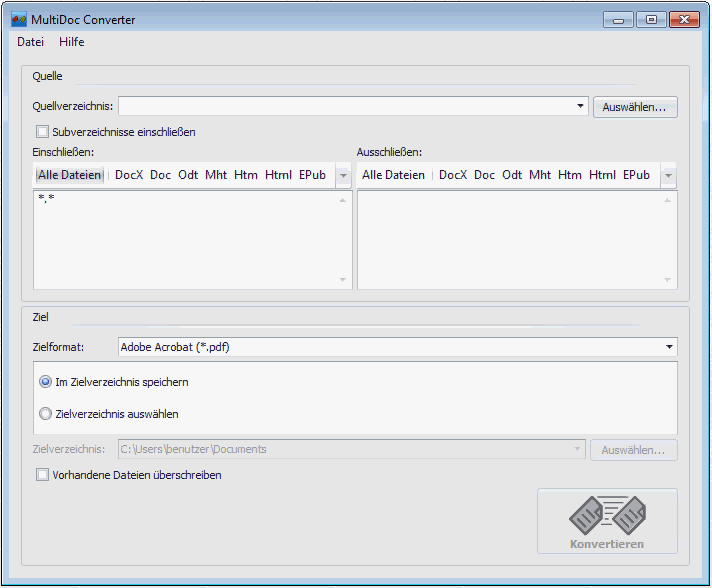This screenshot has height=588, width=712.
Task: Maximize the MultiDoc Converter window
Action: [651, 20]
